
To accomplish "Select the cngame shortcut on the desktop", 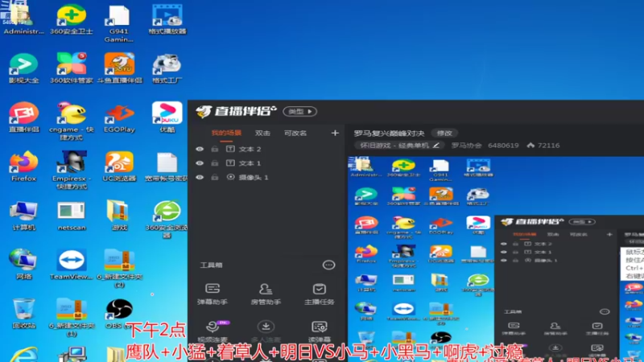I will (72, 121).
